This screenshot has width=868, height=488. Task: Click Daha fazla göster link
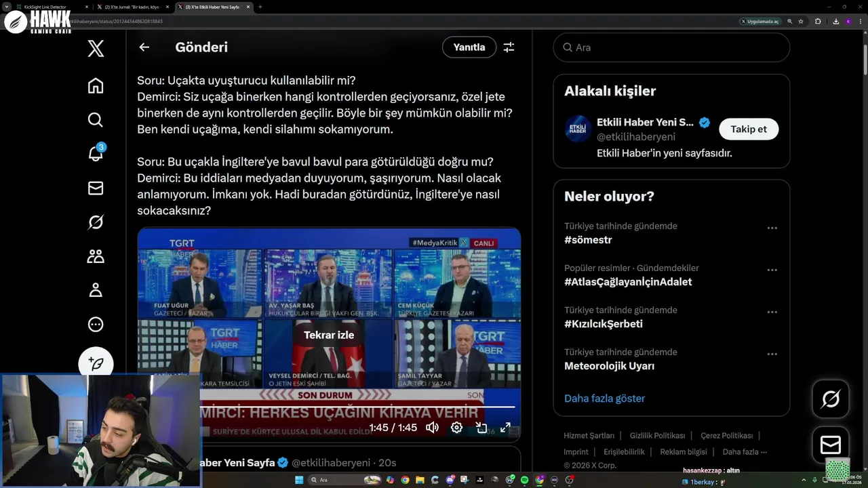604,399
